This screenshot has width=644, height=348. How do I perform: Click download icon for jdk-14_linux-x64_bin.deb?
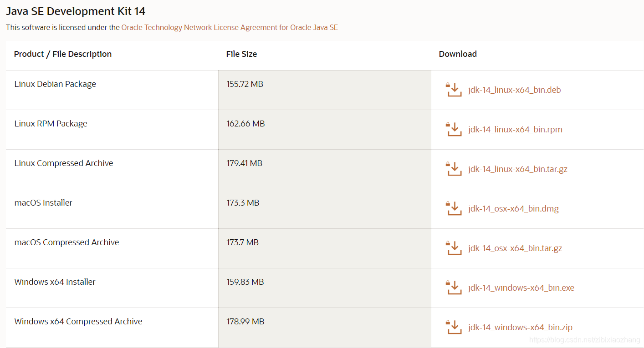click(x=454, y=90)
